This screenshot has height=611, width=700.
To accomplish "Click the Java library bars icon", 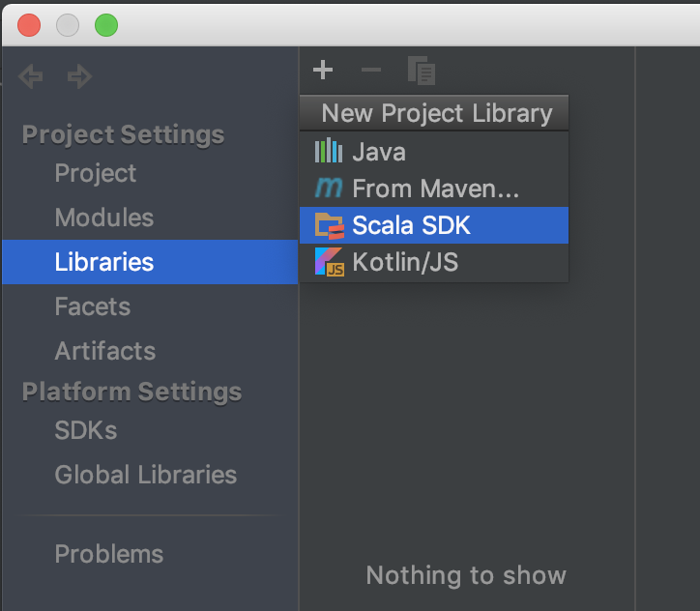I will coord(329,151).
